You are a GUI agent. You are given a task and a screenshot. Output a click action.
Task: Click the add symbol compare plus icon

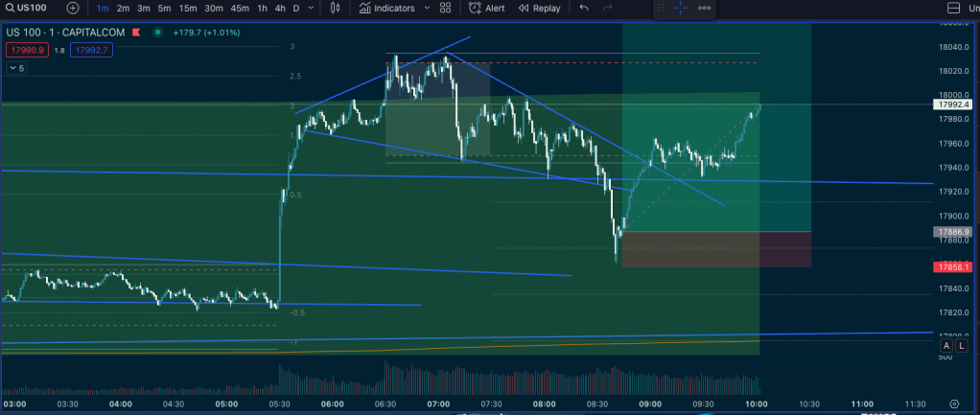[x=73, y=8]
